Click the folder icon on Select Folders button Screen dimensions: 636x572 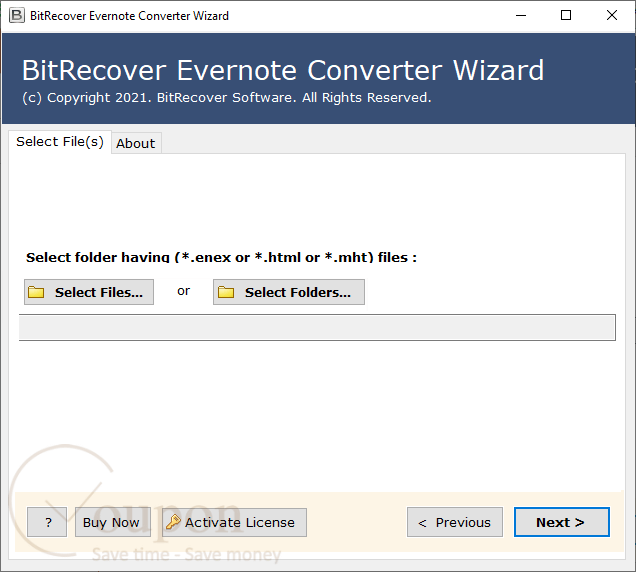pyautogui.click(x=226, y=292)
